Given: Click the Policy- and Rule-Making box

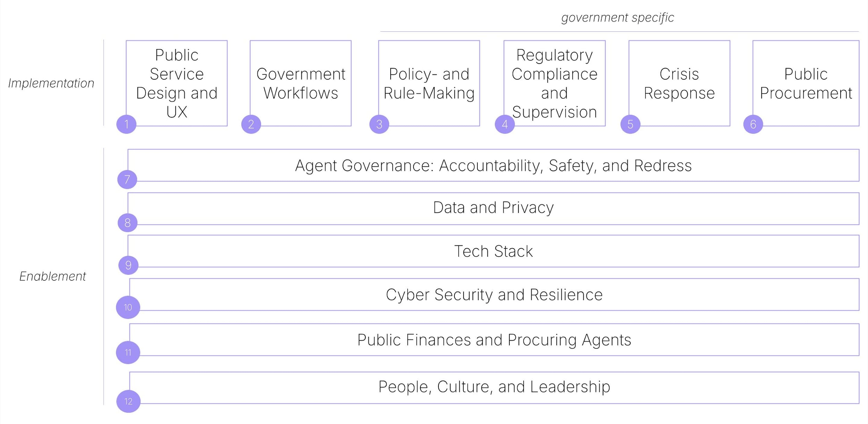Looking at the screenshot, I should (x=429, y=83).
